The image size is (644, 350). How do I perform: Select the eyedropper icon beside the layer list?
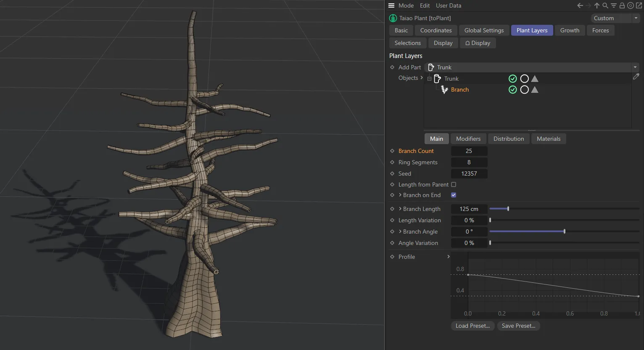[636, 76]
